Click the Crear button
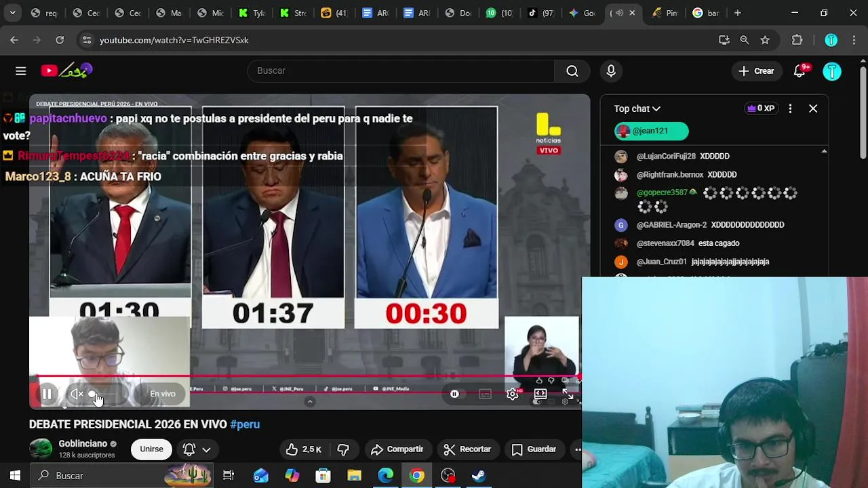Screen dimensions: 868x488 (757, 71)
